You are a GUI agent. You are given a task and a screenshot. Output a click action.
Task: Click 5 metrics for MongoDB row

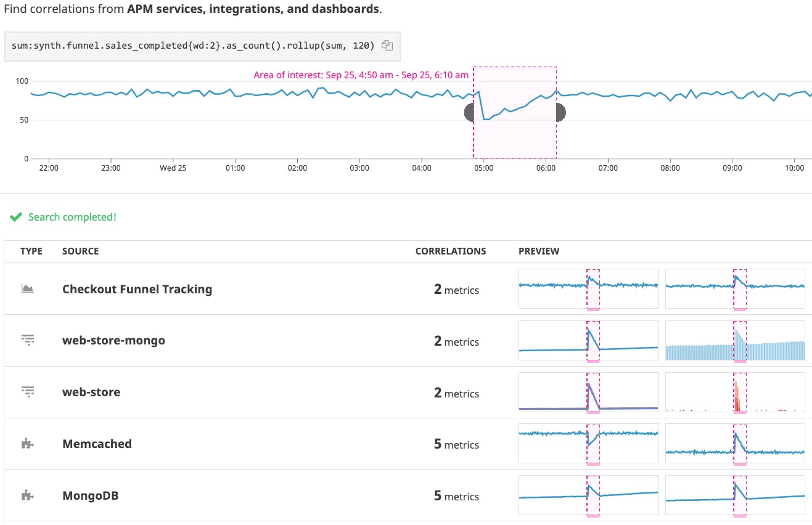point(456,496)
